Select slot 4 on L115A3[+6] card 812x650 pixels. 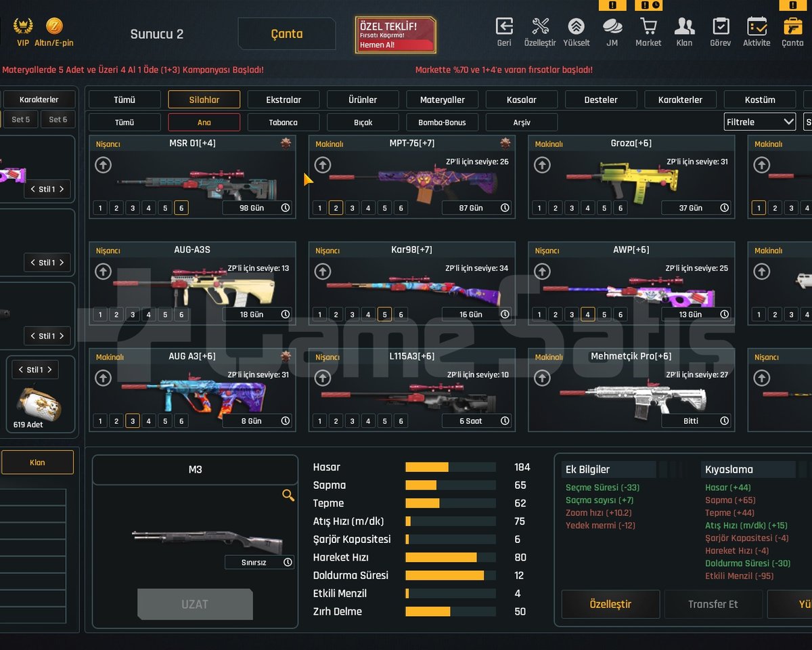368,420
